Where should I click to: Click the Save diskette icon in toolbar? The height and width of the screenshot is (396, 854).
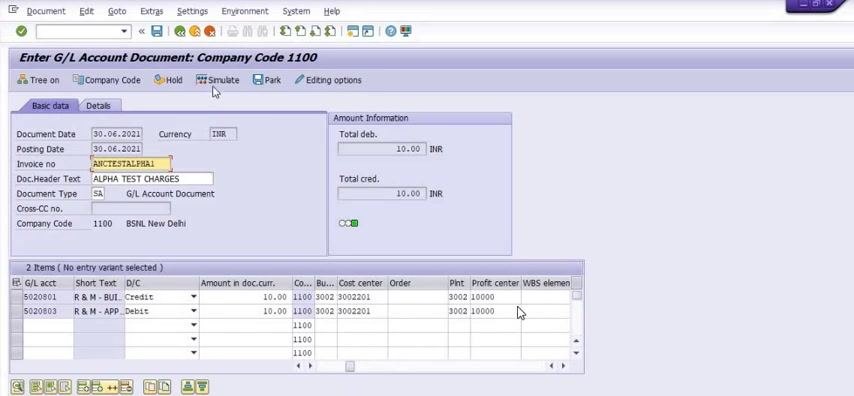point(157,32)
